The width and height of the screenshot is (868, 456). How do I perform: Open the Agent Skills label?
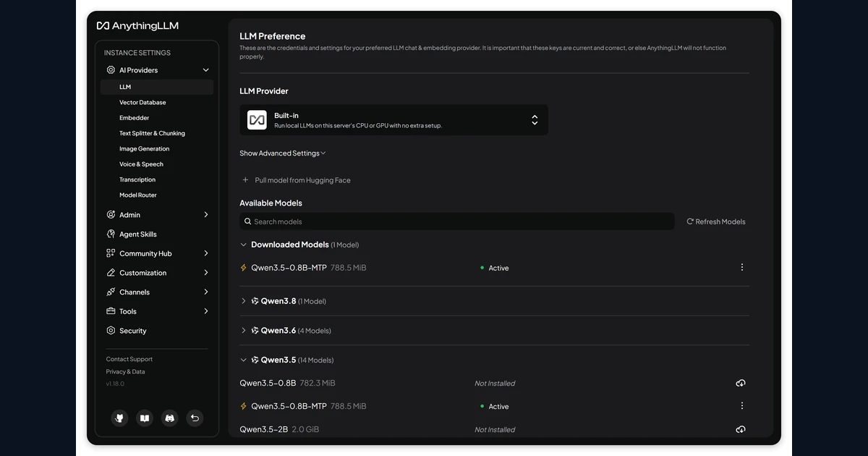(138, 234)
